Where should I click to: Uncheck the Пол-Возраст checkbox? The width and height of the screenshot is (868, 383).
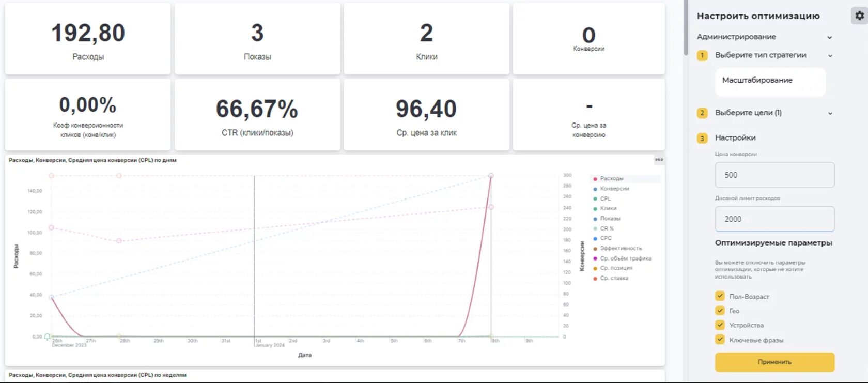point(720,296)
